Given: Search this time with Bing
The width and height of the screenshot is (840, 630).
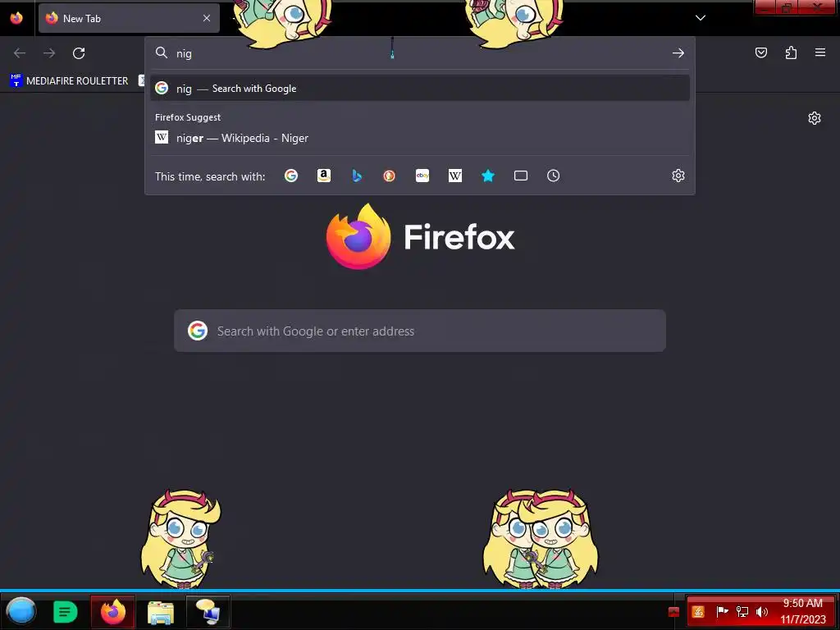Looking at the screenshot, I should 357,176.
